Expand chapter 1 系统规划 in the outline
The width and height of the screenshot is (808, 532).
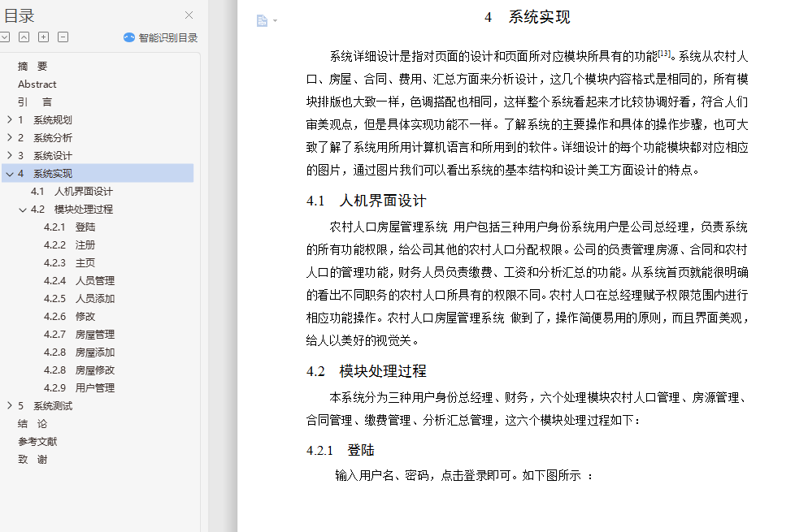point(9,119)
